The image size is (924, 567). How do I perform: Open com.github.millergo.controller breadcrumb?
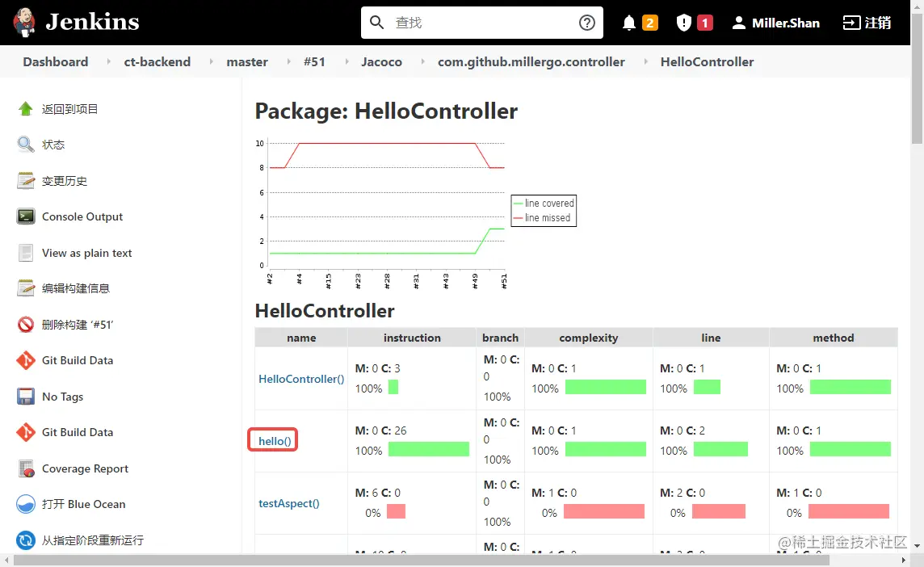[531, 62]
